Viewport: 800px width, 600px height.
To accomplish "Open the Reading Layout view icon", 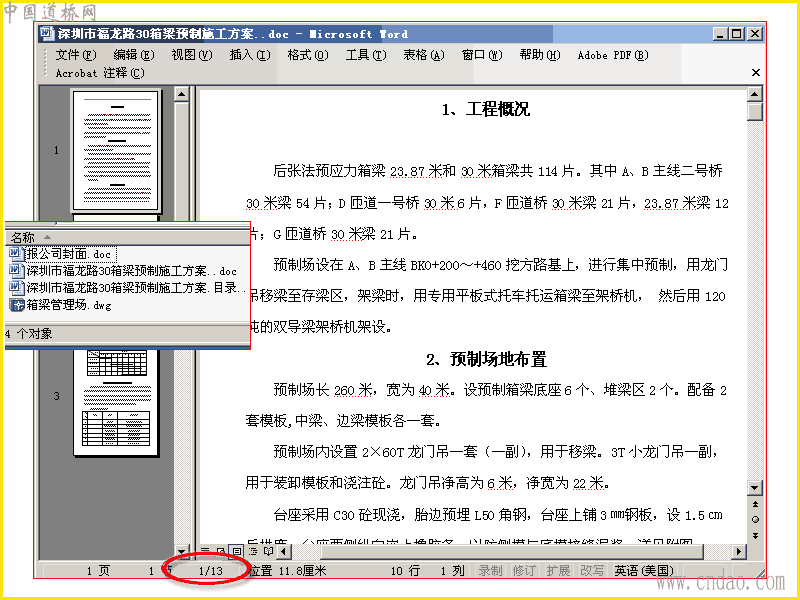I will pos(268,552).
